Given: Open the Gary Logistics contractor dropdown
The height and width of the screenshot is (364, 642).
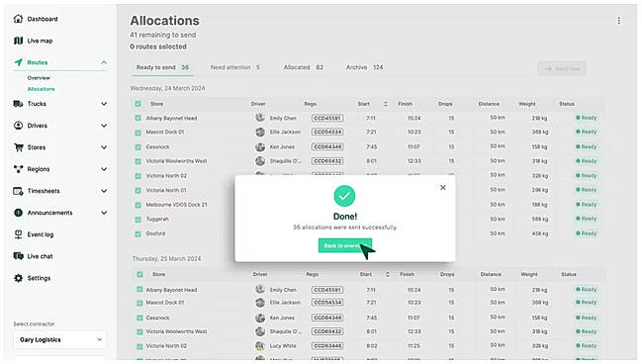Looking at the screenshot, I should pos(59,339).
